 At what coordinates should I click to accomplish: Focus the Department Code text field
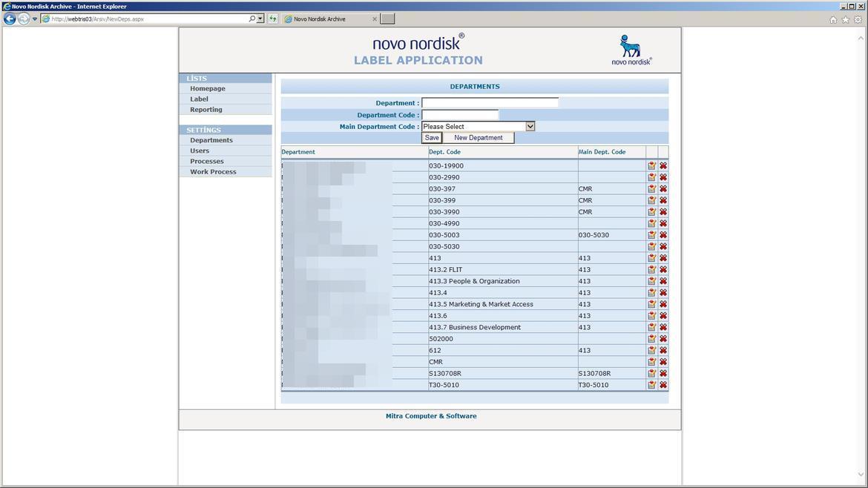460,114
